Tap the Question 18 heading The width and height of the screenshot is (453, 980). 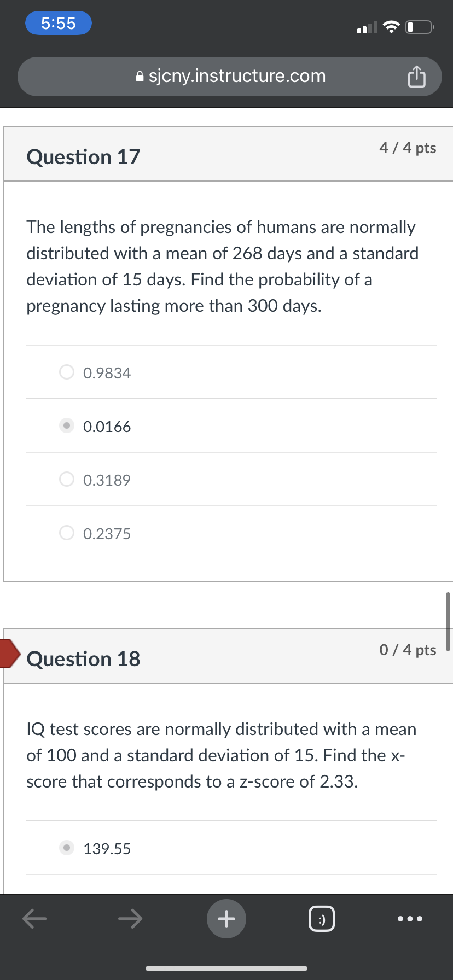tap(83, 659)
